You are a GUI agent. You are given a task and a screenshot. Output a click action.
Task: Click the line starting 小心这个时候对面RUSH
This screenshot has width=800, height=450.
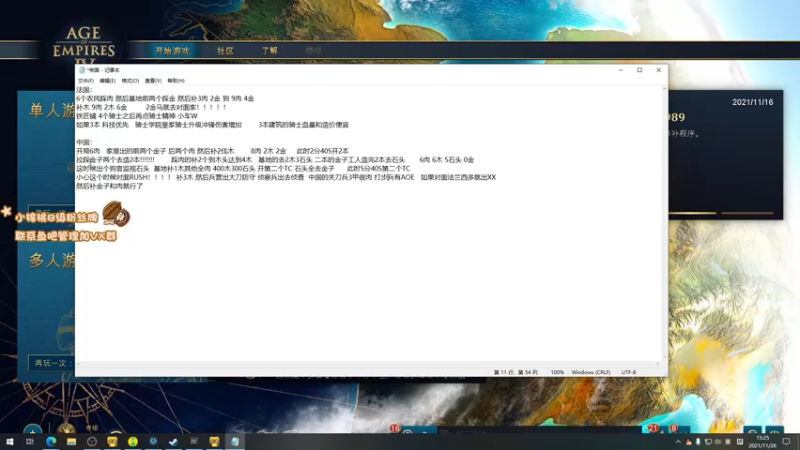[x=286, y=177]
